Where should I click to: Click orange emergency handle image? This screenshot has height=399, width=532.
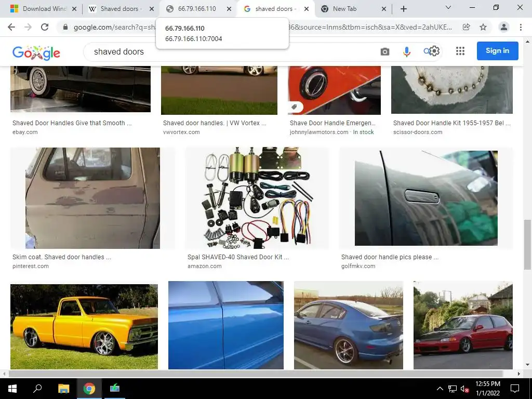(x=334, y=90)
